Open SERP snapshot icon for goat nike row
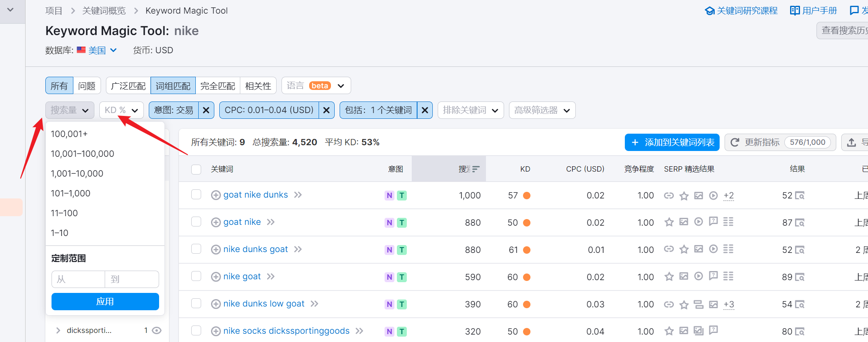868x342 pixels. [x=799, y=223]
